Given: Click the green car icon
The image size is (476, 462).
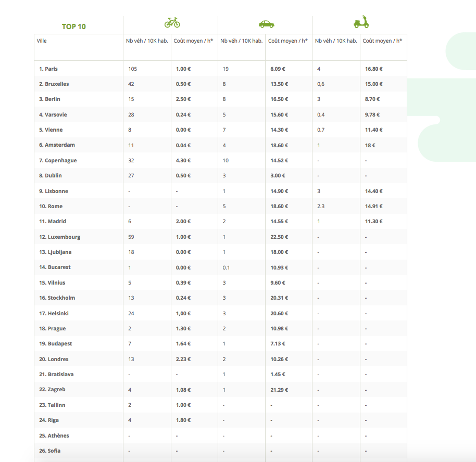Looking at the screenshot, I should [266, 24].
